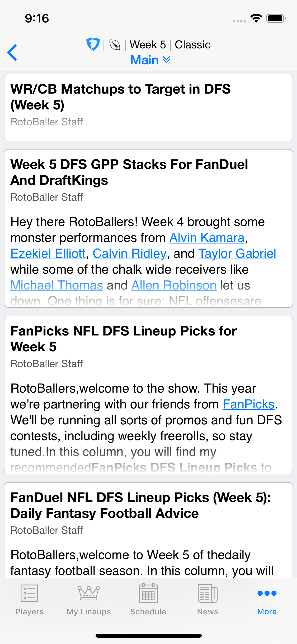Follow the Calvin Ridley link
Viewport: 297px width, 644px height.
[x=130, y=254]
